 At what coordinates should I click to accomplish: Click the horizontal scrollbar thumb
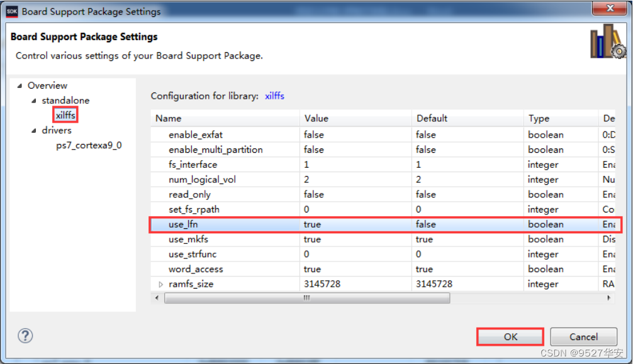click(x=307, y=298)
